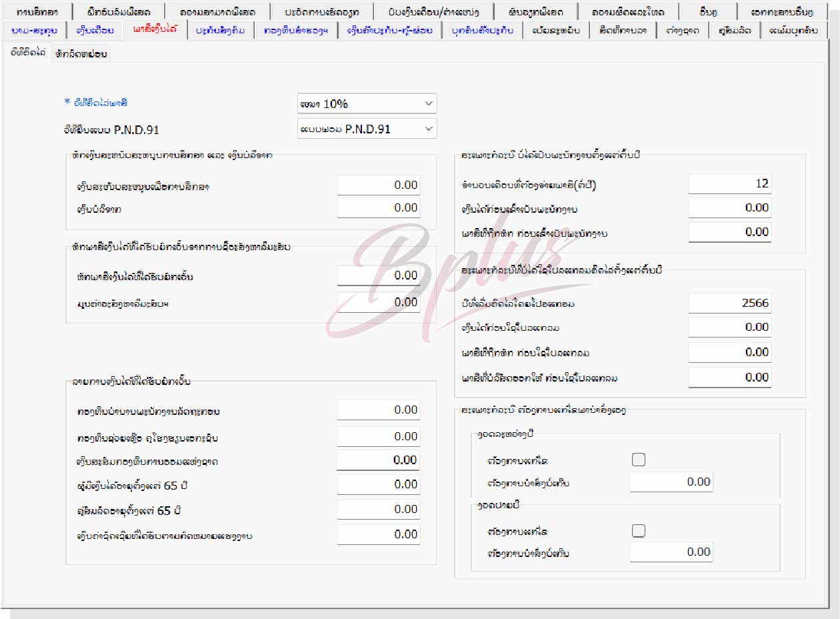Enable the edit checkbox in the year-end section
Screen dimensions: 840x619
[x=638, y=530]
